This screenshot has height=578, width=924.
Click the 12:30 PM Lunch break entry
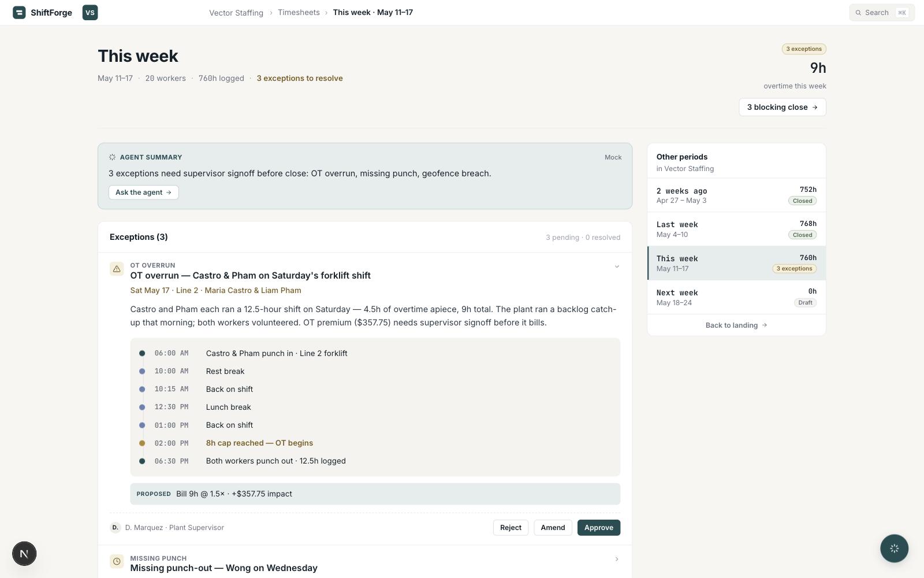(375, 407)
